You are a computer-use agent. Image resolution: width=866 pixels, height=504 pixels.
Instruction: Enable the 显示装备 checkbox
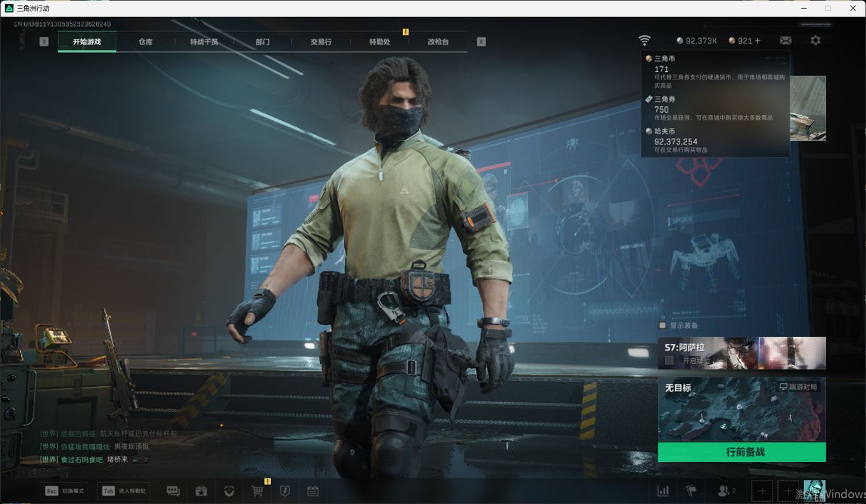662,325
